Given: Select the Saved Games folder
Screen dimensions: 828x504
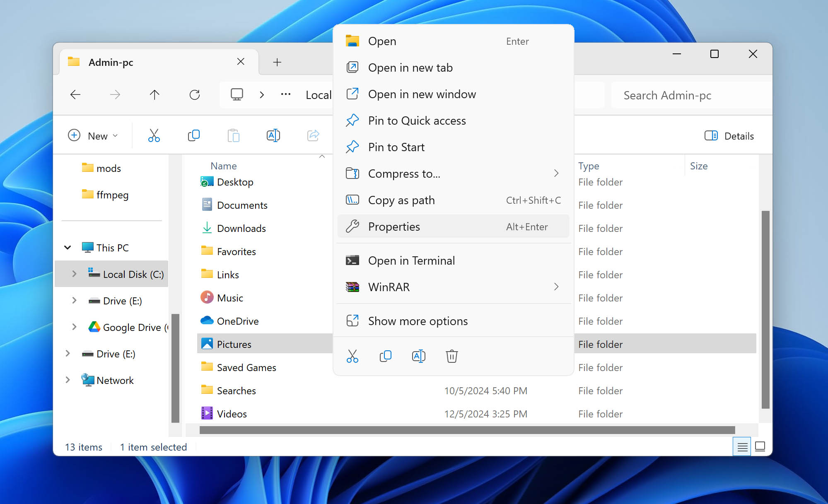Looking at the screenshot, I should (238, 367).
